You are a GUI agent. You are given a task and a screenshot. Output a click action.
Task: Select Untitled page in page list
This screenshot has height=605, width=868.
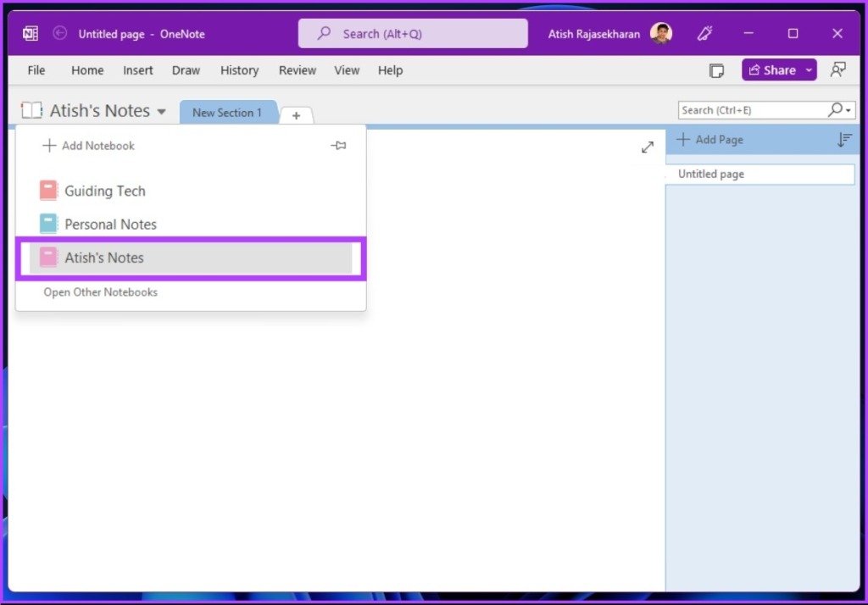pyautogui.click(x=710, y=174)
